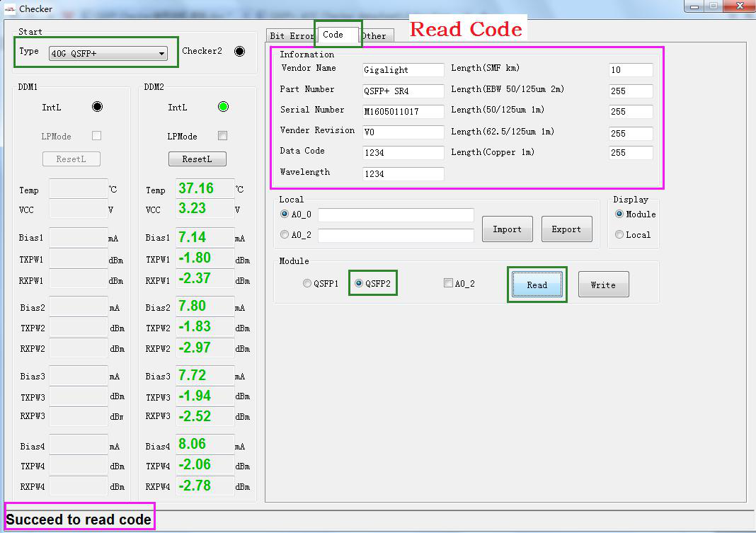Click the A0_0 file path field
Viewport: 756px width, 533px height.
coord(396,215)
